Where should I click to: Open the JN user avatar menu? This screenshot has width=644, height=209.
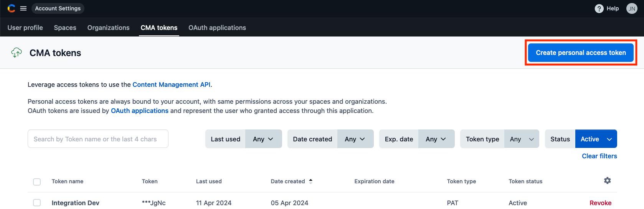tap(632, 8)
